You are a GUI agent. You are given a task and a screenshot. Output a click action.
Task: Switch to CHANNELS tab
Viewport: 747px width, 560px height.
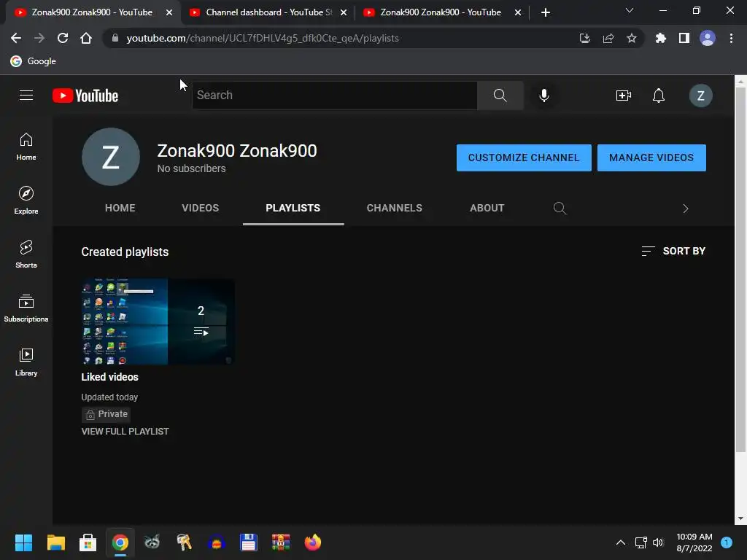click(x=395, y=208)
